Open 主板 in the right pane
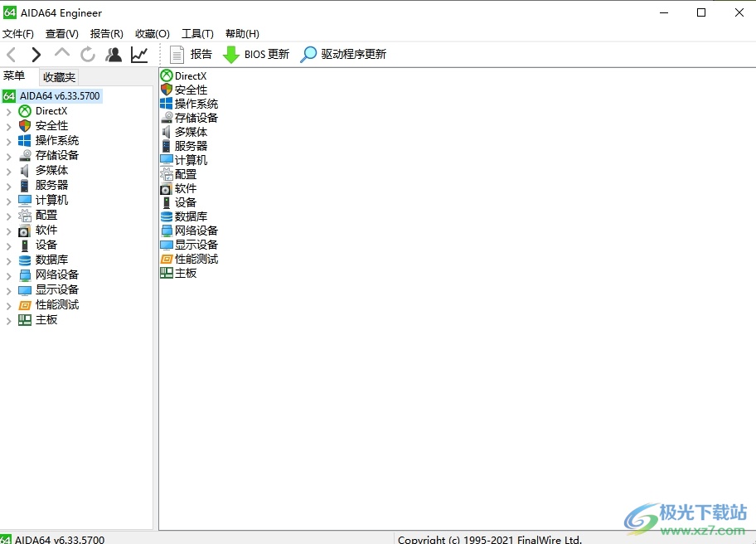This screenshot has height=544, width=756. [x=178, y=274]
